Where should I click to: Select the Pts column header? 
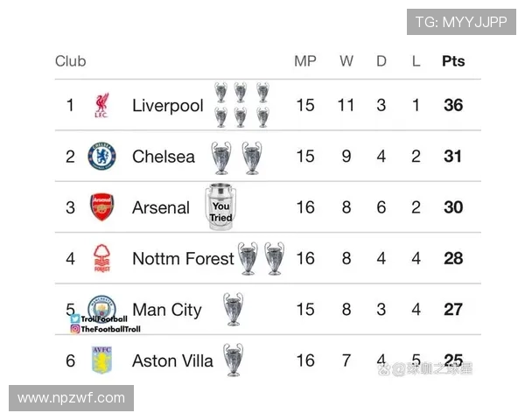453,61
